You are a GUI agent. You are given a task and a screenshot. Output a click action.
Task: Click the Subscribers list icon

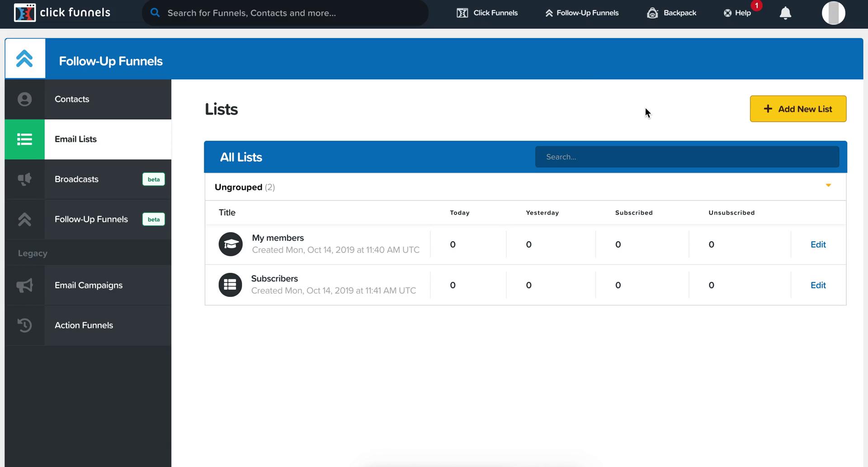pyautogui.click(x=230, y=285)
